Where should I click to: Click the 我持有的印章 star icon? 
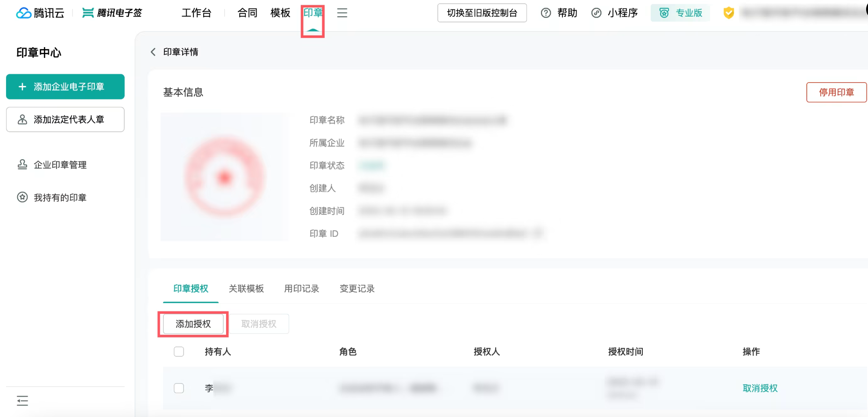coord(22,197)
